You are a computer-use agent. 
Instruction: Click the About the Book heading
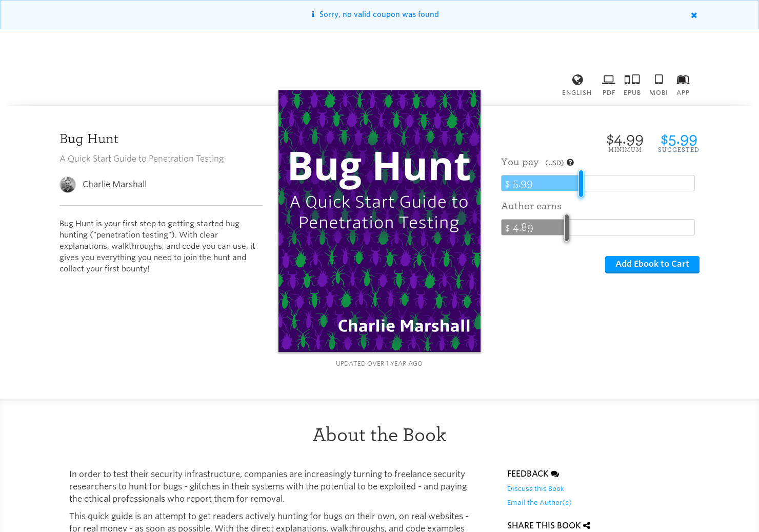(x=379, y=435)
